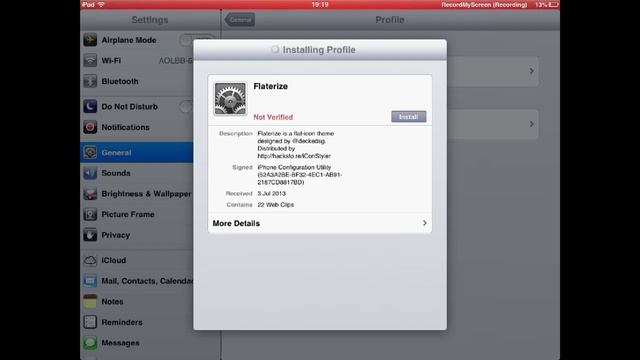
Task: Go back with the General button
Action: 240,20
